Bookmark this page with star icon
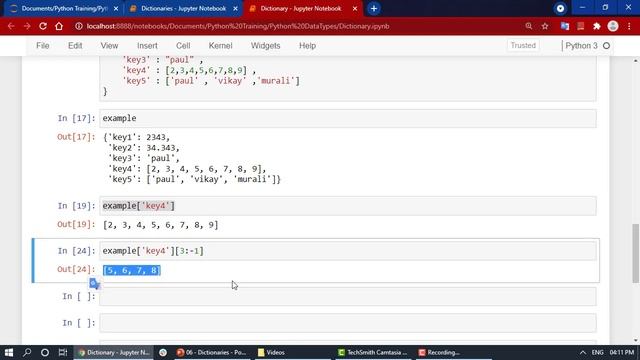This screenshot has height=360, width=640. (545, 26)
